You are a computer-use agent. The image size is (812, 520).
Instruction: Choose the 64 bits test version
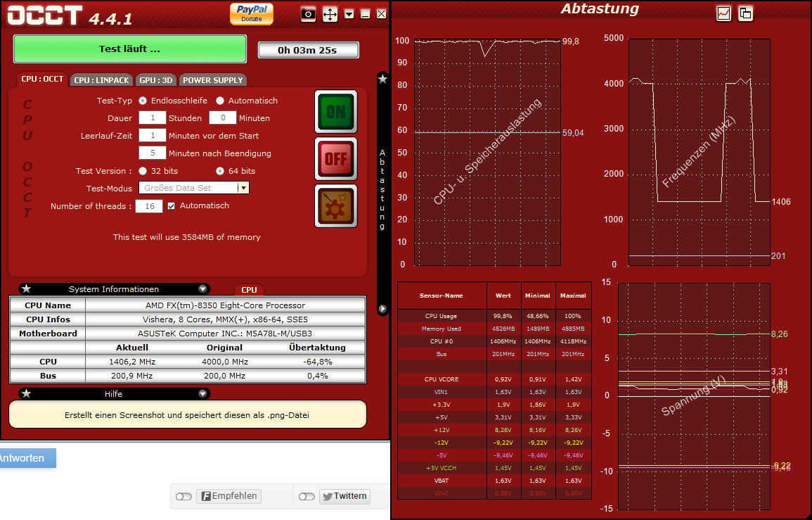(x=220, y=170)
